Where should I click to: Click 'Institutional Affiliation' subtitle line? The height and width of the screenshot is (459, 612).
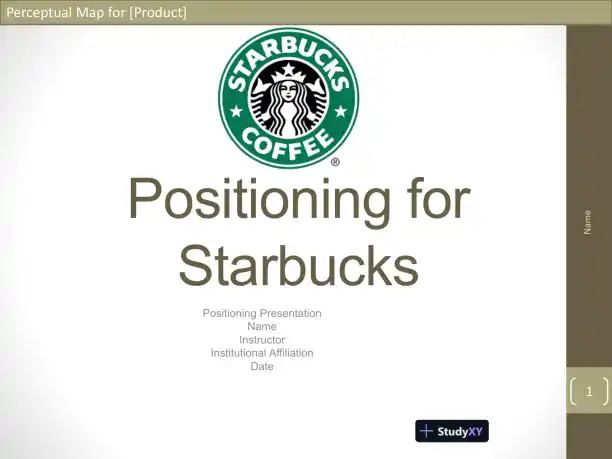(262, 353)
